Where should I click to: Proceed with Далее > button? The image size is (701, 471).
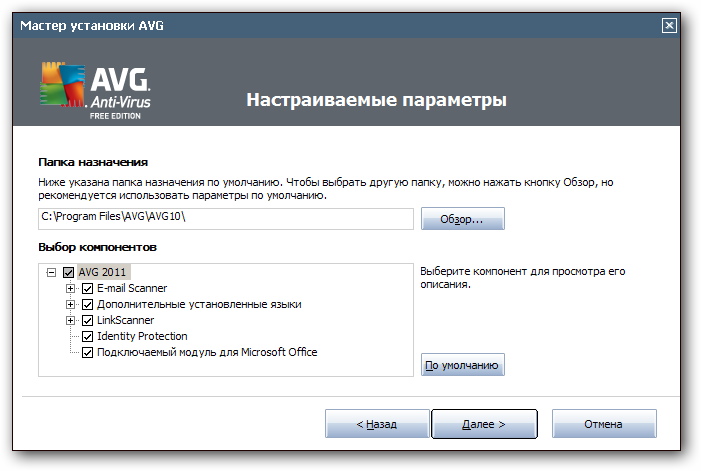(484, 424)
